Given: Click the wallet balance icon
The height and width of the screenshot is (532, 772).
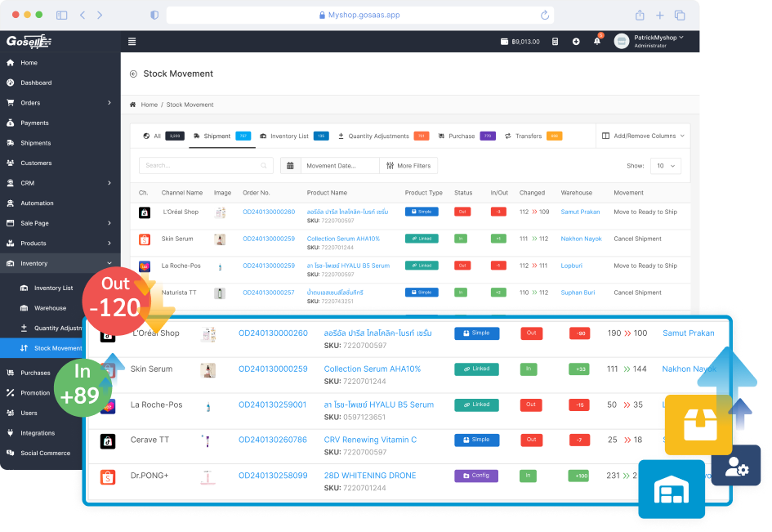Looking at the screenshot, I should [504, 42].
